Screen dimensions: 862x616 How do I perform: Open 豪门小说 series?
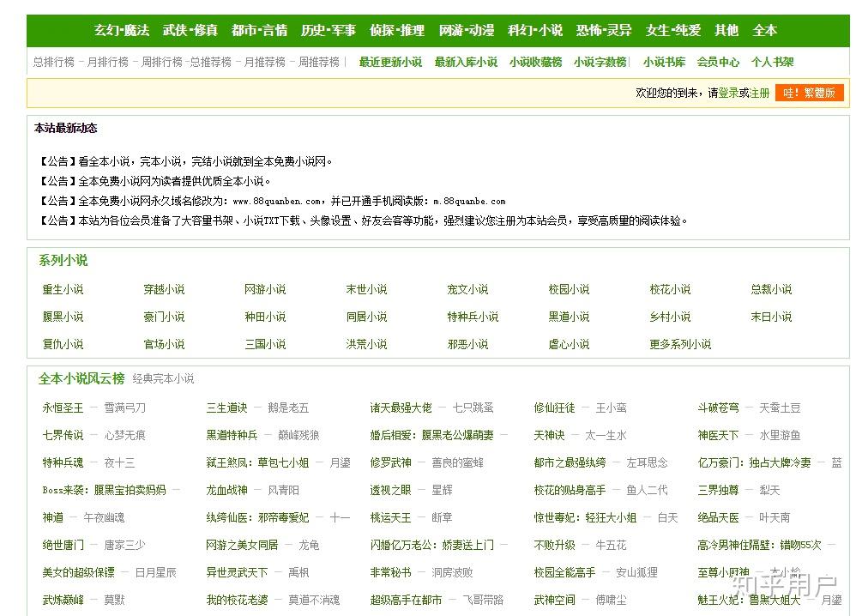pos(164,317)
